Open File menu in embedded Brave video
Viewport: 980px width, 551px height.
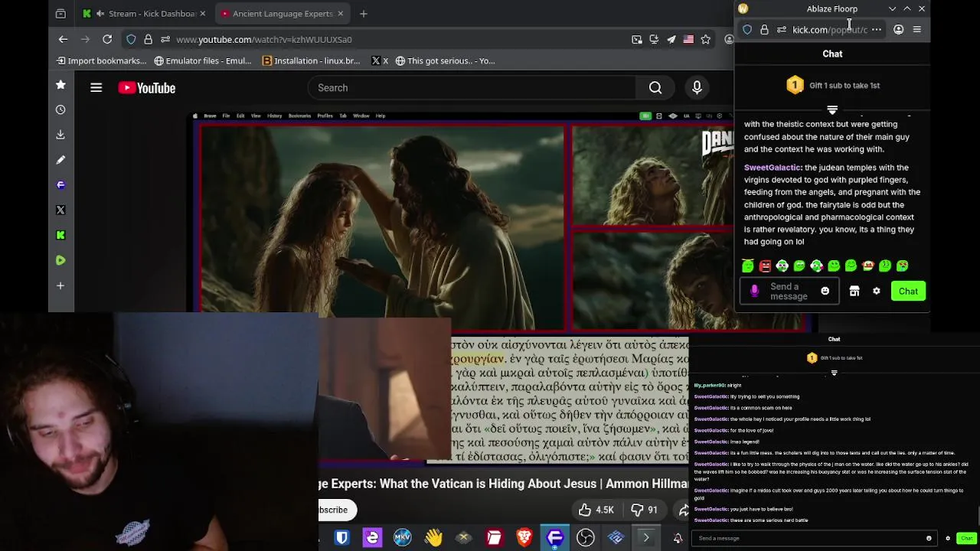pos(226,116)
